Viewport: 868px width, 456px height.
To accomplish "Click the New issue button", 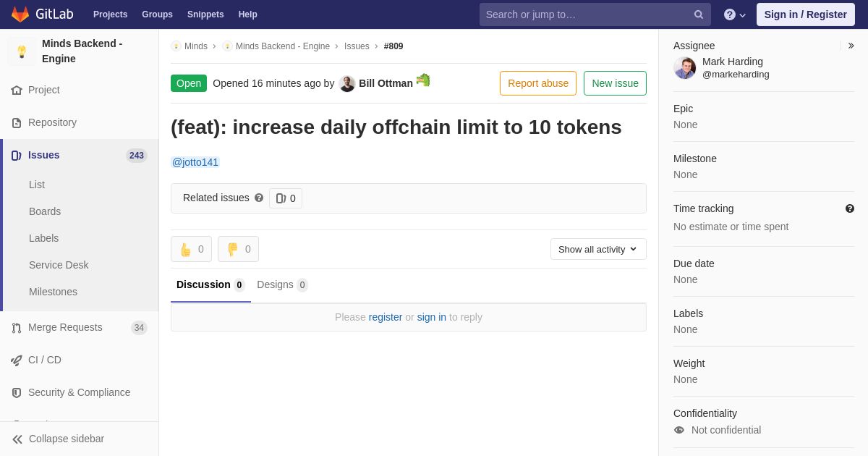I will tap(615, 83).
